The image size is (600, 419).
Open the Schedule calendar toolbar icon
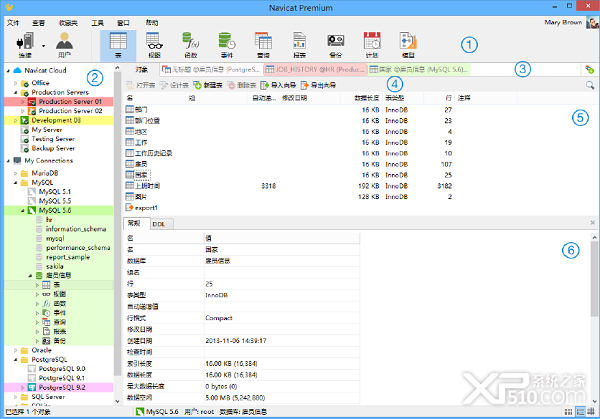click(372, 45)
